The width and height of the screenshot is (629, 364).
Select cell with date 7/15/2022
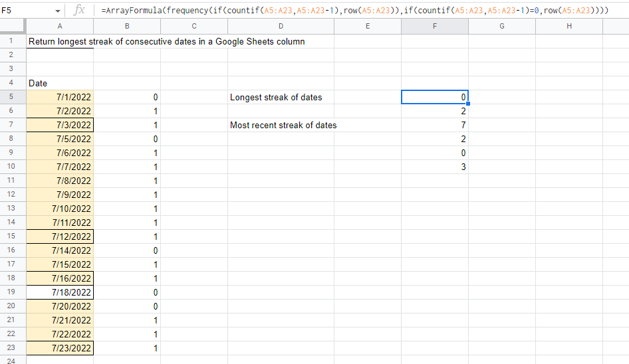coord(60,264)
